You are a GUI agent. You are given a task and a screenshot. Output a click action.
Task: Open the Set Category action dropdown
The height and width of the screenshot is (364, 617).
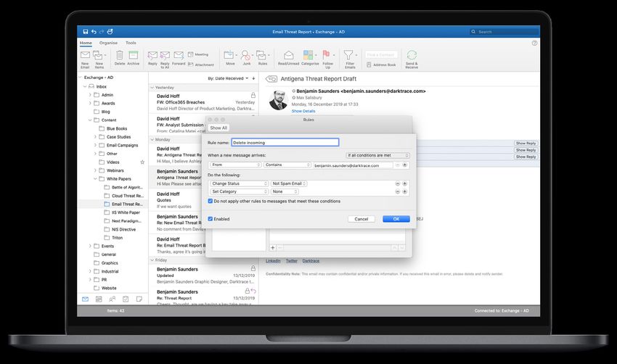click(239, 191)
